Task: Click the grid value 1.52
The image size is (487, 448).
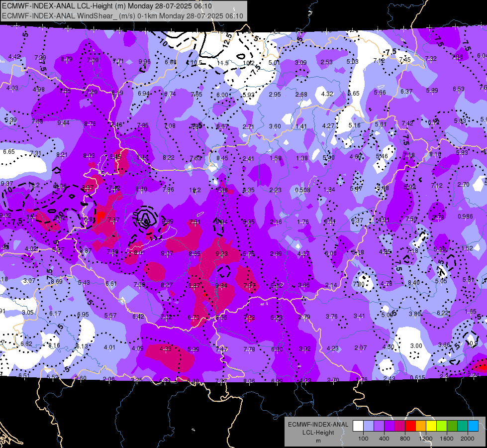Action: tap(467, 248)
